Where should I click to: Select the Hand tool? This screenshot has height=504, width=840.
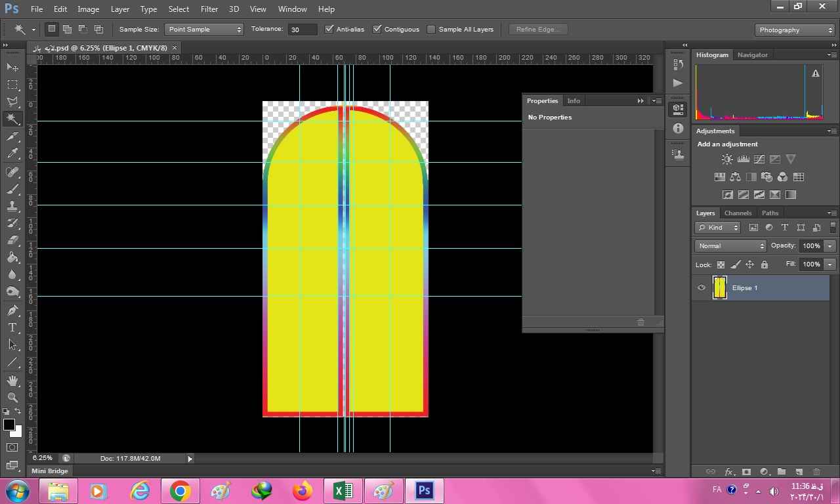pyautogui.click(x=12, y=380)
